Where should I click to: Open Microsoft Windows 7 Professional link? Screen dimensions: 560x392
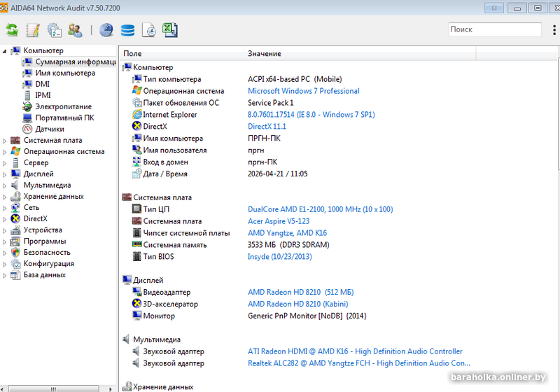304,91
